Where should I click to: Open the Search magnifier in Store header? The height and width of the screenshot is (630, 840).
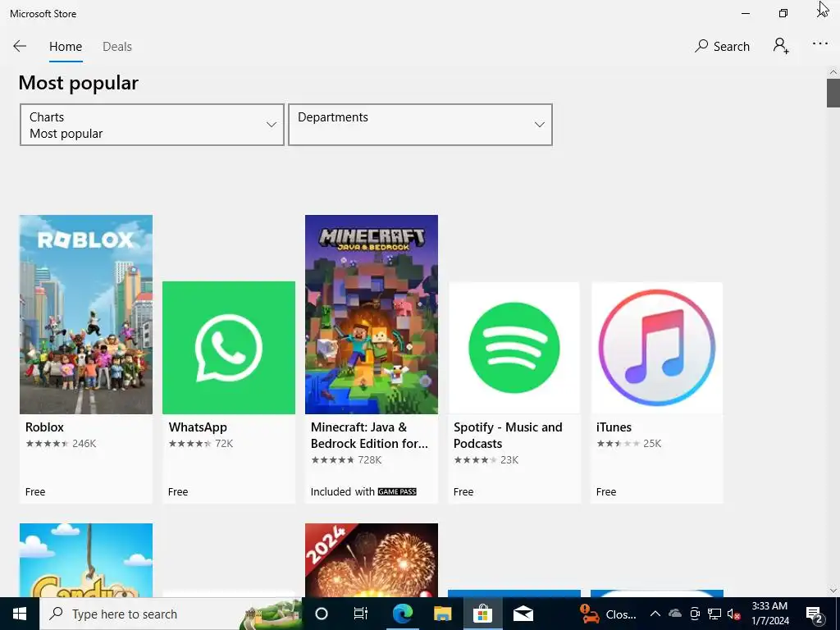pyautogui.click(x=722, y=46)
